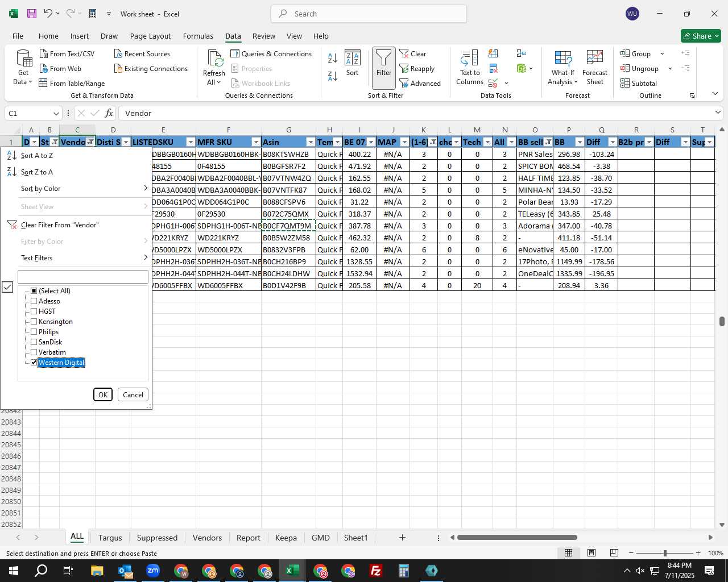The height and width of the screenshot is (582, 728).
Task: Choose Clear Filter From "Vendor"
Action: click(x=77, y=225)
